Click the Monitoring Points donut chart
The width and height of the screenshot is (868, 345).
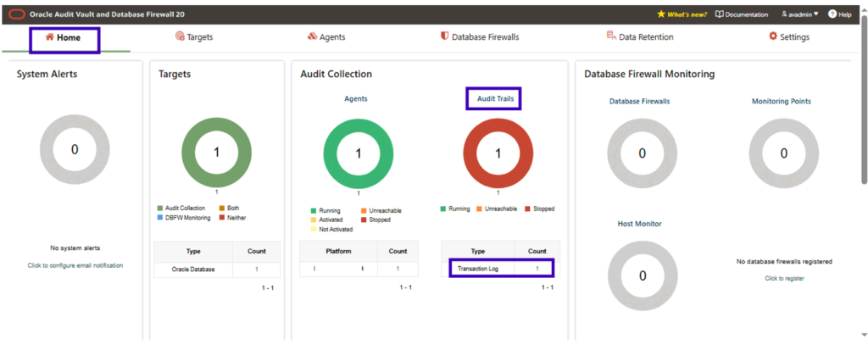click(x=783, y=153)
